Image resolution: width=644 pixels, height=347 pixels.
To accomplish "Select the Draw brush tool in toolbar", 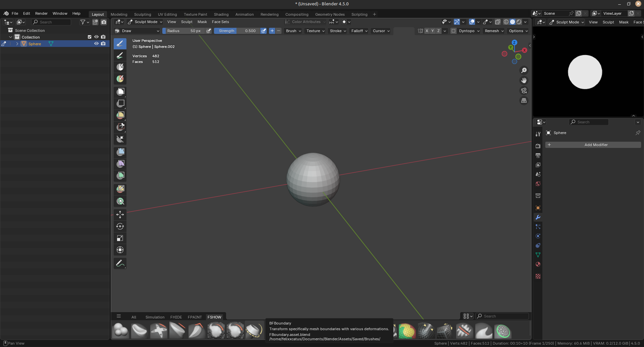I will click(120, 44).
